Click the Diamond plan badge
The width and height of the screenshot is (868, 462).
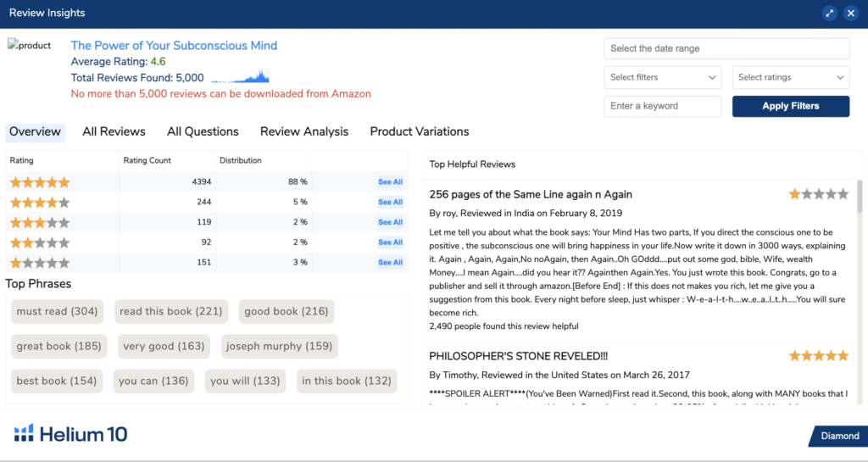click(837, 436)
